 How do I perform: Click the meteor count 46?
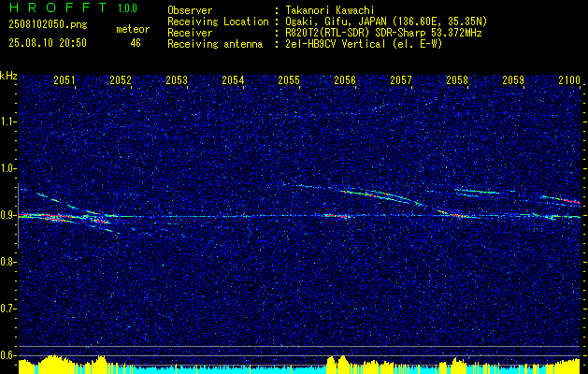(x=136, y=43)
